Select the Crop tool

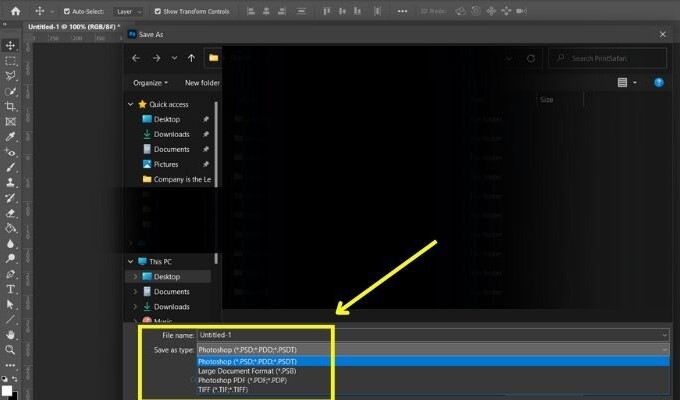[10, 106]
